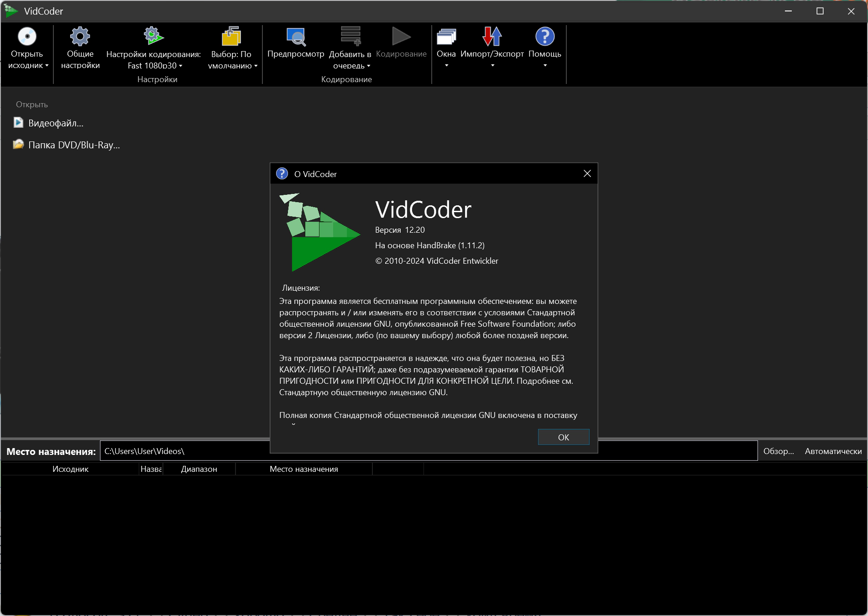The image size is (868, 616).
Task: Open the encoding settings gear icon
Action: click(153, 37)
